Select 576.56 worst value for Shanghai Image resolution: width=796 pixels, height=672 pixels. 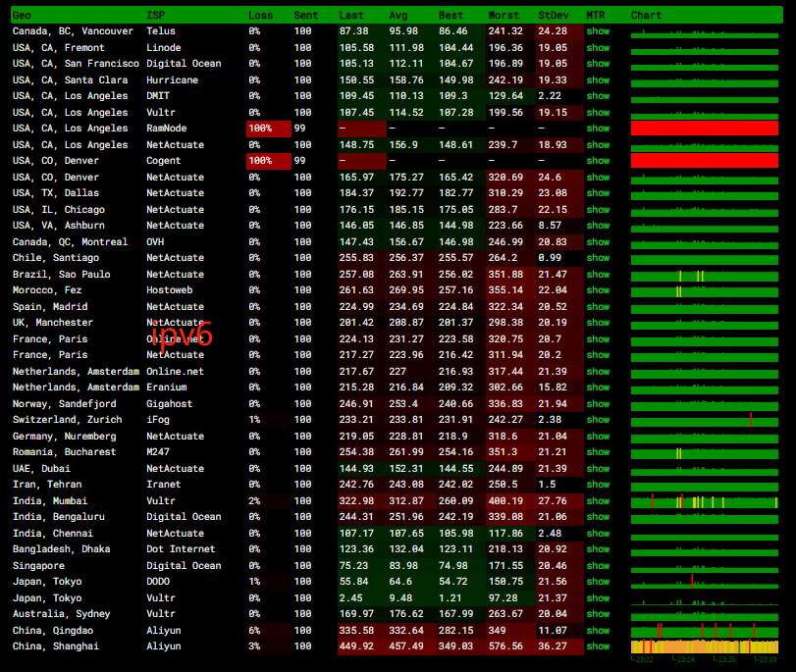(505, 646)
